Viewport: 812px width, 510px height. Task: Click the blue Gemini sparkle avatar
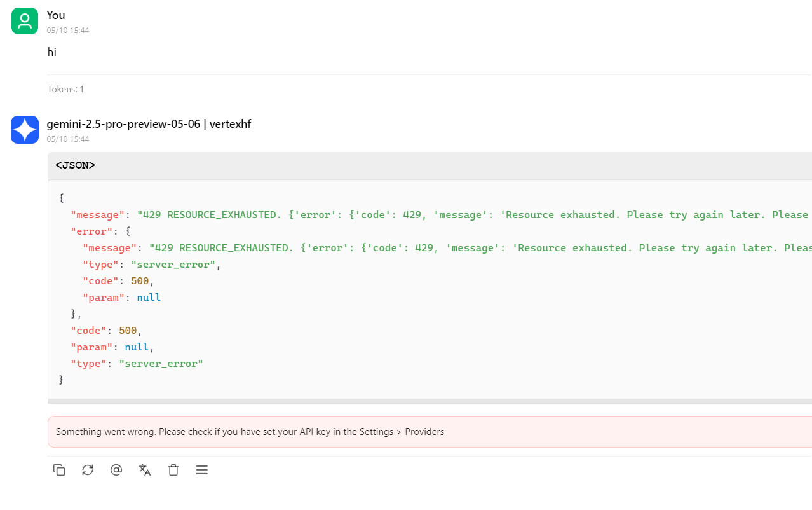click(x=25, y=130)
